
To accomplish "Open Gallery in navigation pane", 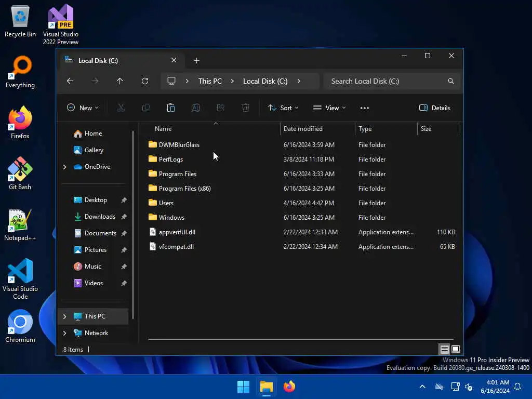I will [94, 150].
